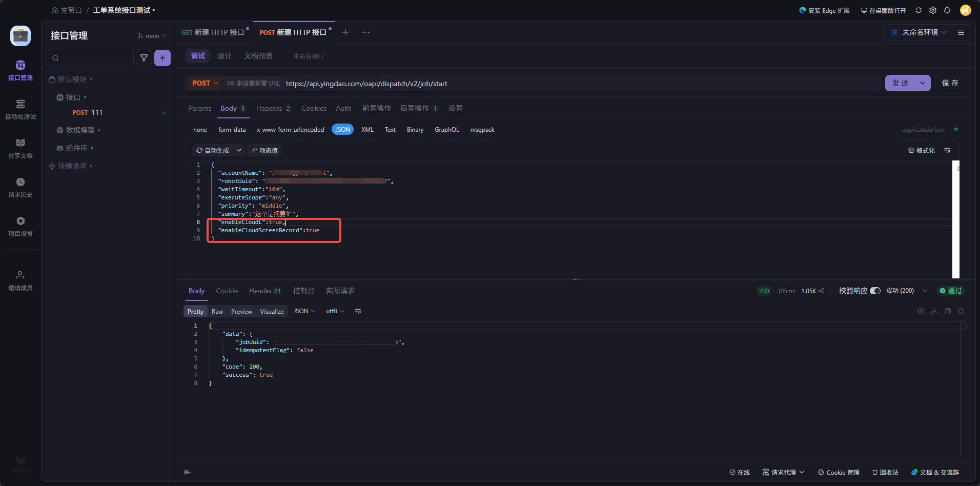Click the purple add interface plus button
Viewport: 980px width, 486px height.
[162, 58]
